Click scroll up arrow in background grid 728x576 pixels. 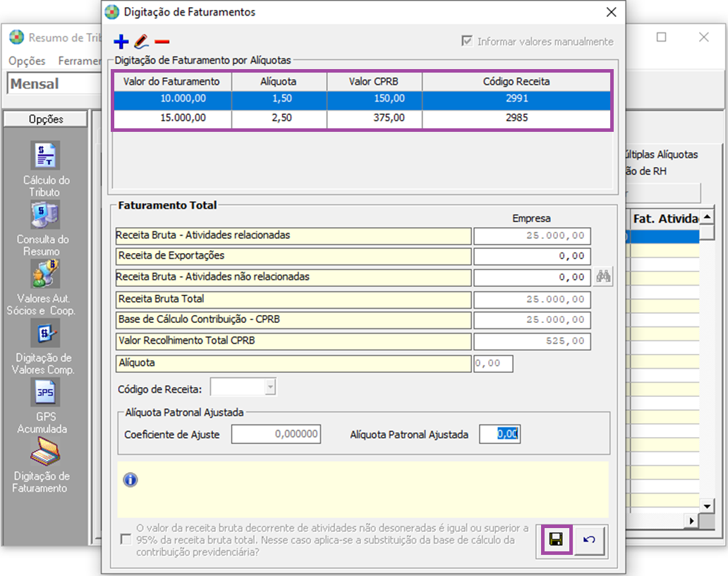pos(707,217)
